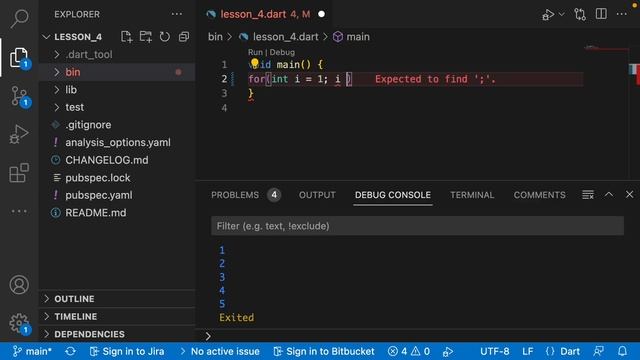640x360 pixels.
Task: Select the lesson_4.dart editor tab
Action: pos(264,14)
